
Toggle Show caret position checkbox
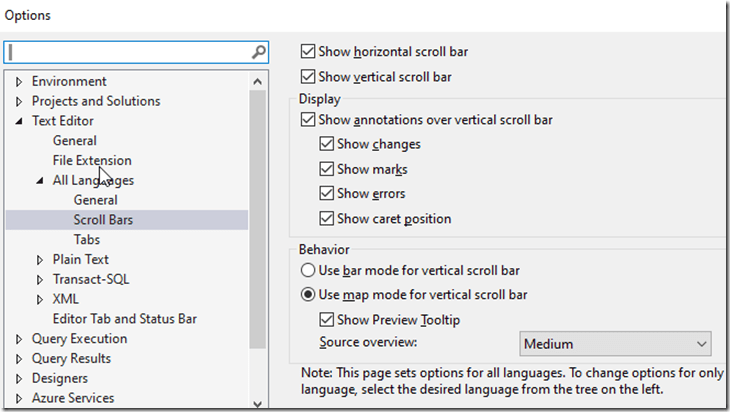pyautogui.click(x=327, y=219)
